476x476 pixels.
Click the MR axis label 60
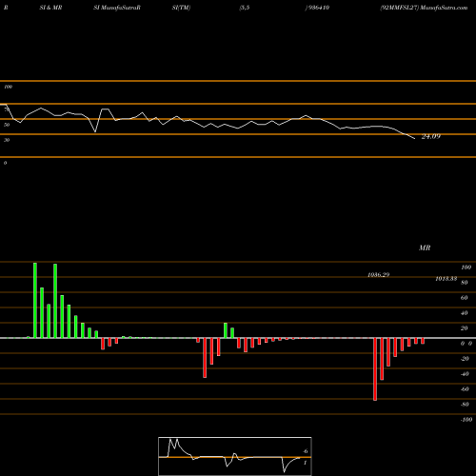coord(464,298)
